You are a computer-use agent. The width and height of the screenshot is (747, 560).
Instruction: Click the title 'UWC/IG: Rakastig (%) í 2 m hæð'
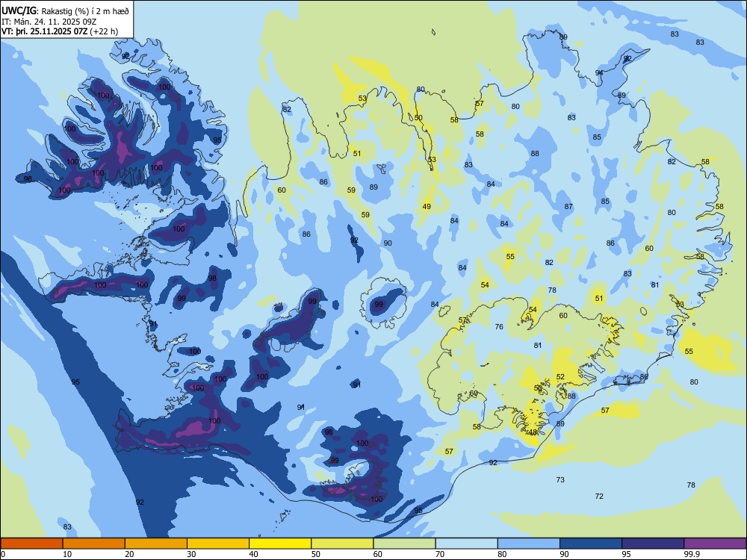[65, 11]
